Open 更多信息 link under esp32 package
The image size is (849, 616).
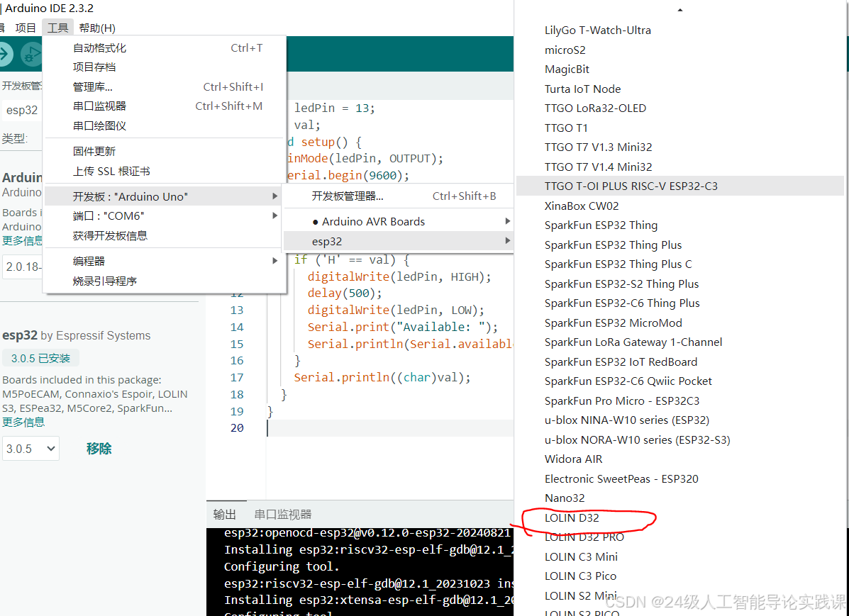tap(23, 422)
